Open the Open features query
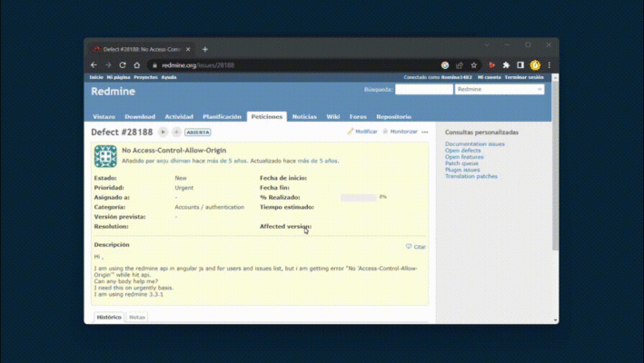644x363 pixels. pos(464,157)
